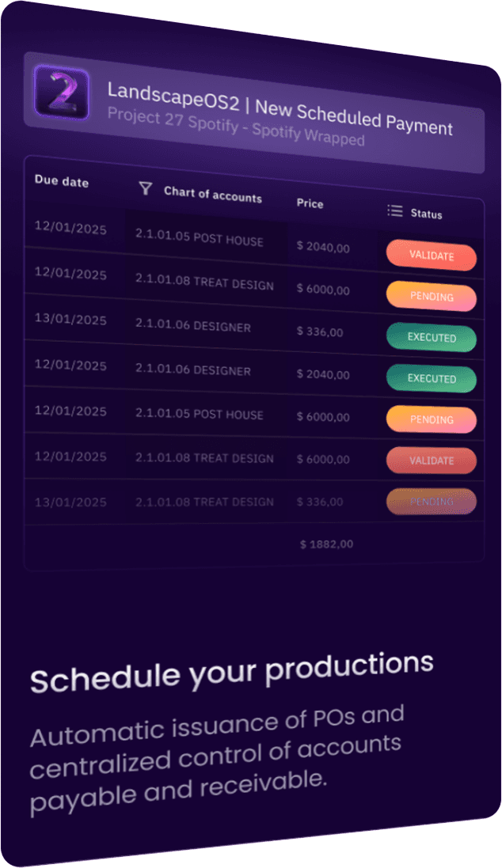The image size is (502, 868).
Task: Click the VALIDATE badge for POST HOUSE $2040,00
Action: coord(431,256)
